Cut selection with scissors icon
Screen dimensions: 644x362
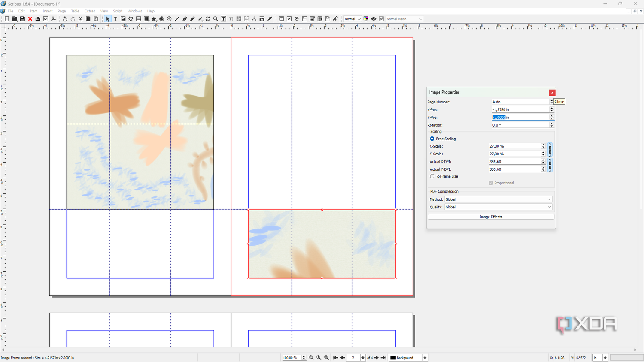click(80, 19)
